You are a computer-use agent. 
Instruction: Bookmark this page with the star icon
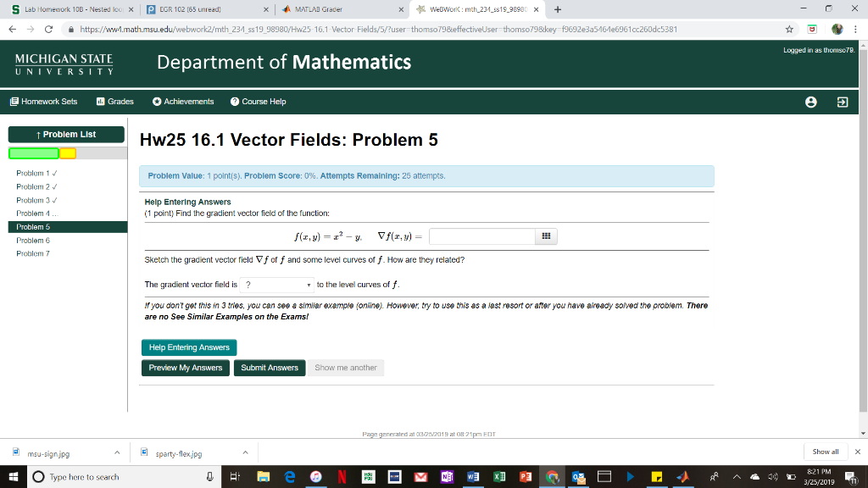pyautogui.click(x=789, y=30)
